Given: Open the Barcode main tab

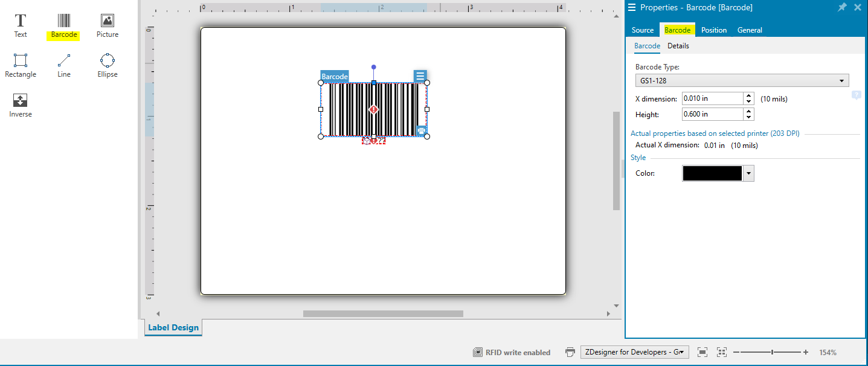Looking at the screenshot, I should point(678,30).
